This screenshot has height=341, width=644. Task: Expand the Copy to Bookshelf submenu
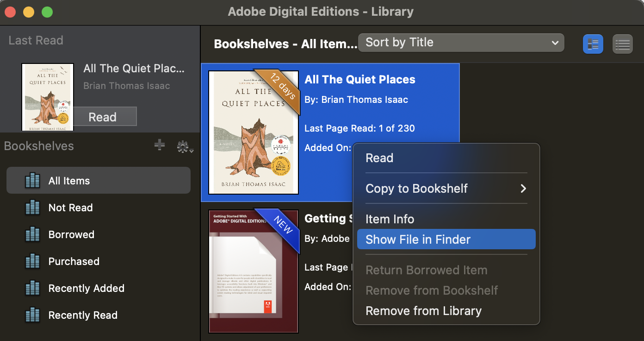[x=446, y=189]
